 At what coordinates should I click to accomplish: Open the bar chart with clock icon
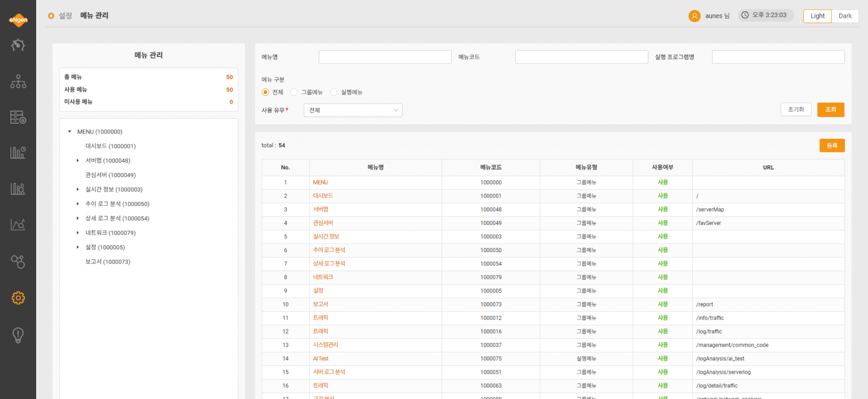(x=18, y=153)
